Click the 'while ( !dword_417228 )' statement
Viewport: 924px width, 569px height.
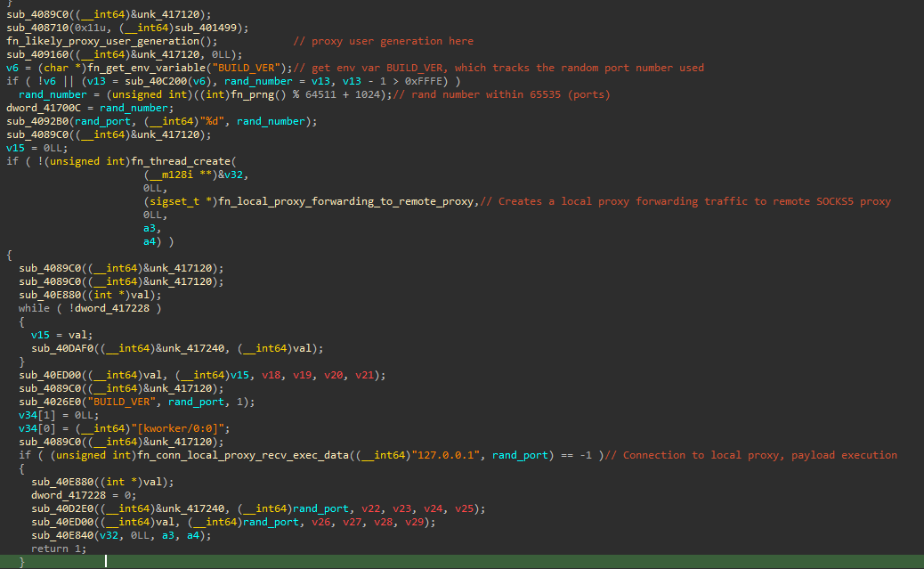90,308
